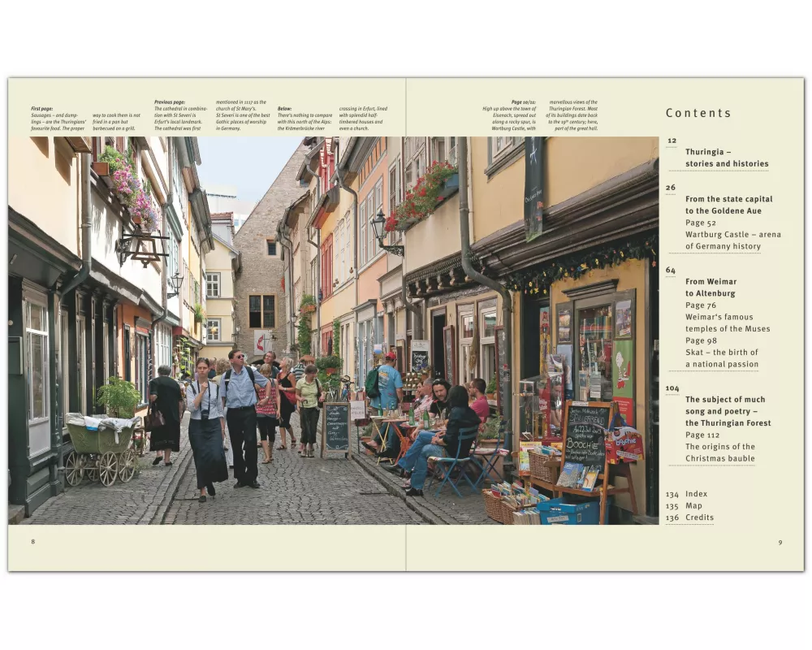Open the Thuringian Forest chapter entry
This screenshot has width=812, height=650.
[x=728, y=411]
